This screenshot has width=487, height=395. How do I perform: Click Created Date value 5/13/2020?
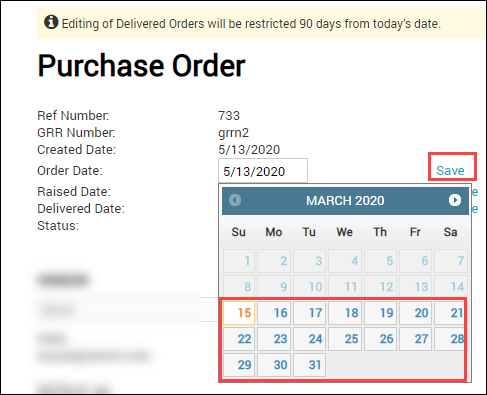tap(249, 150)
